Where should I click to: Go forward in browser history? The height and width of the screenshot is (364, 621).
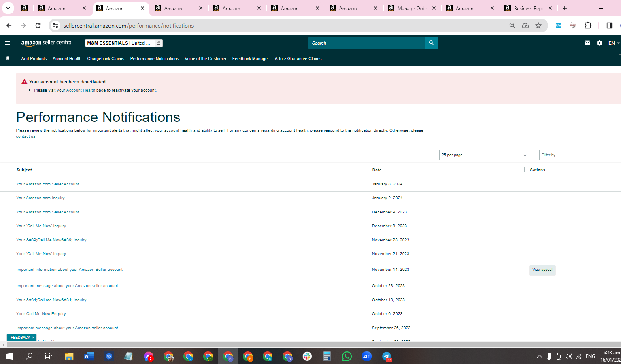click(x=23, y=26)
